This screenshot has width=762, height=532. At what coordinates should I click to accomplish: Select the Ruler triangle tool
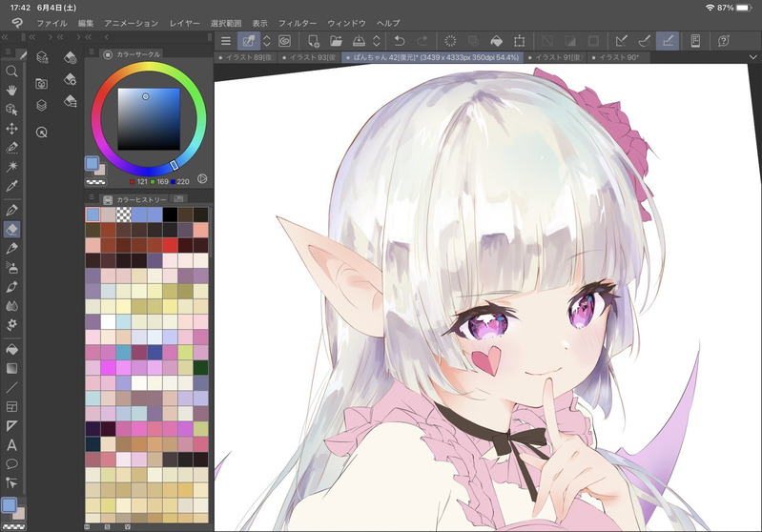(11, 426)
